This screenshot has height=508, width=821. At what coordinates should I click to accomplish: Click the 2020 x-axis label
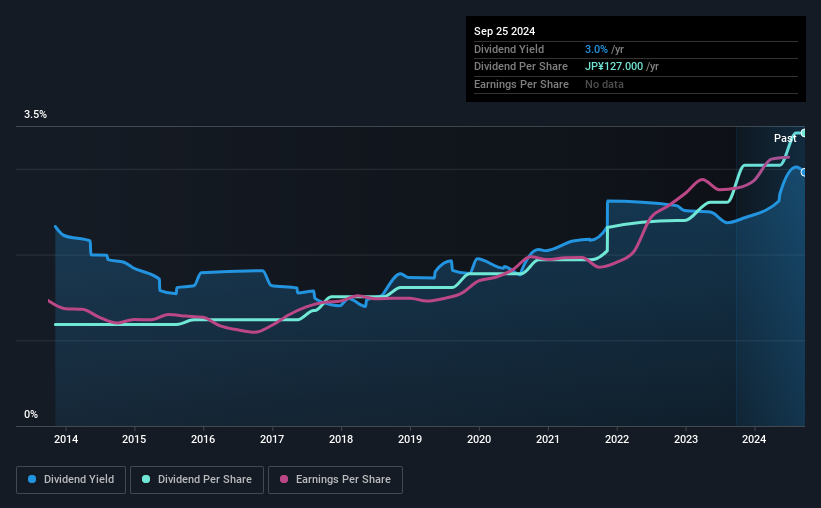pos(479,439)
